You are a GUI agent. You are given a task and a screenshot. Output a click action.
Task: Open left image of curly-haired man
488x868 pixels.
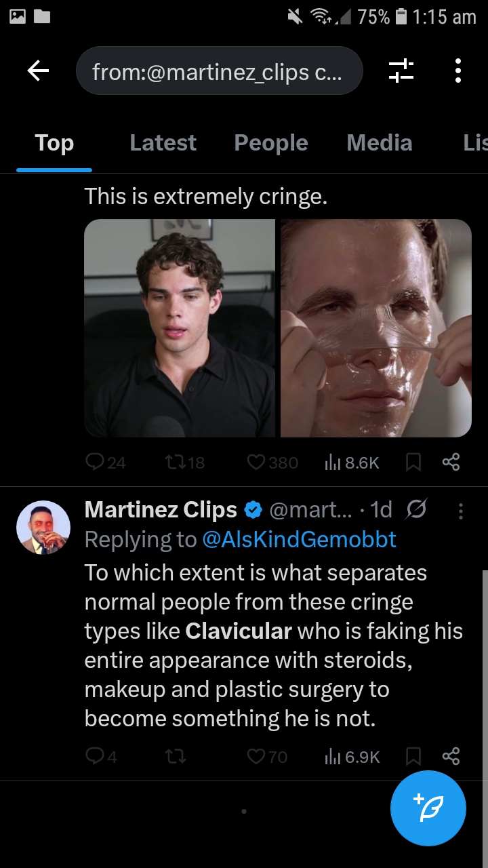[180, 328]
